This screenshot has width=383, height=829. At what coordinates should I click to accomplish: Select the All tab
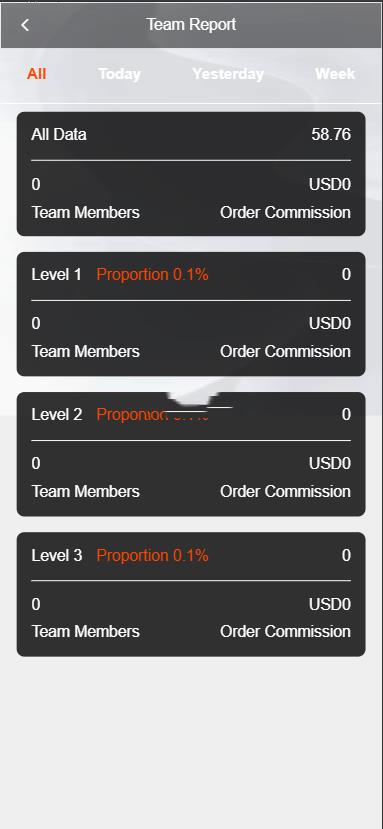[37, 73]
